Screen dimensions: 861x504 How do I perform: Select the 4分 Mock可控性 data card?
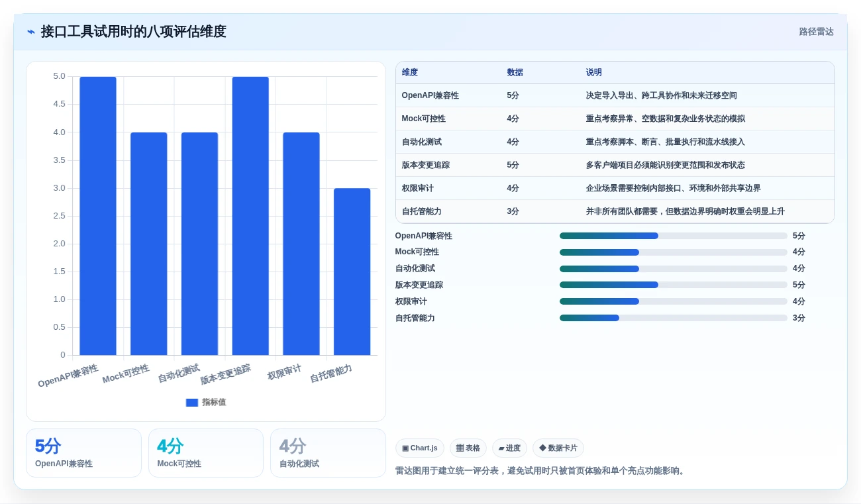point(206,453)
